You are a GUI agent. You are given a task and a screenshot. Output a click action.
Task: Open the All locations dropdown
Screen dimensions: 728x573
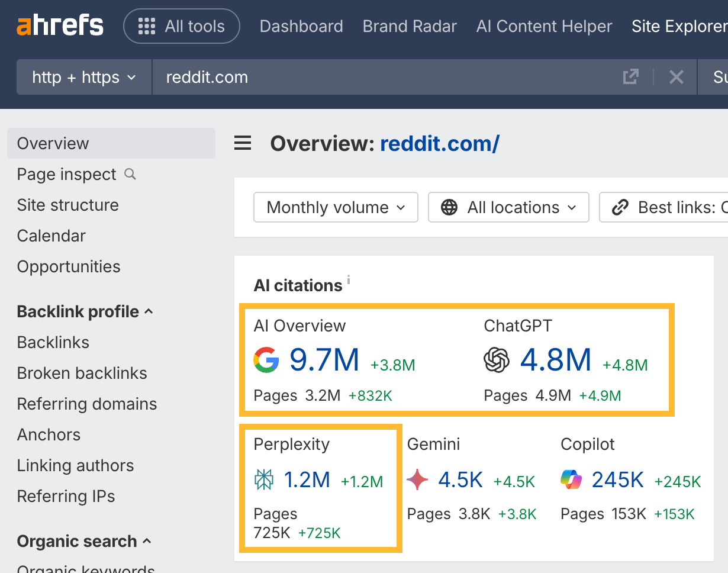point(508,207)
